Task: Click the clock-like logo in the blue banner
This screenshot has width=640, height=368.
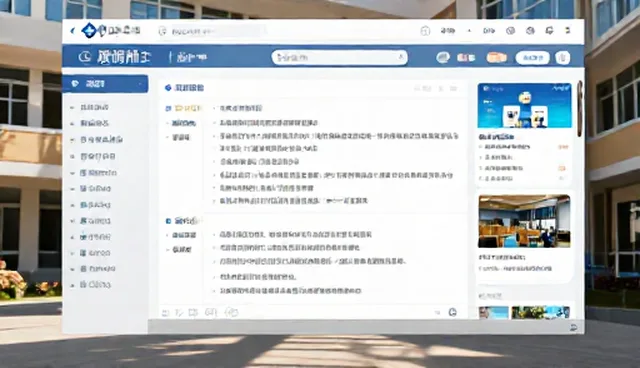Action: (x=85, y=58)
